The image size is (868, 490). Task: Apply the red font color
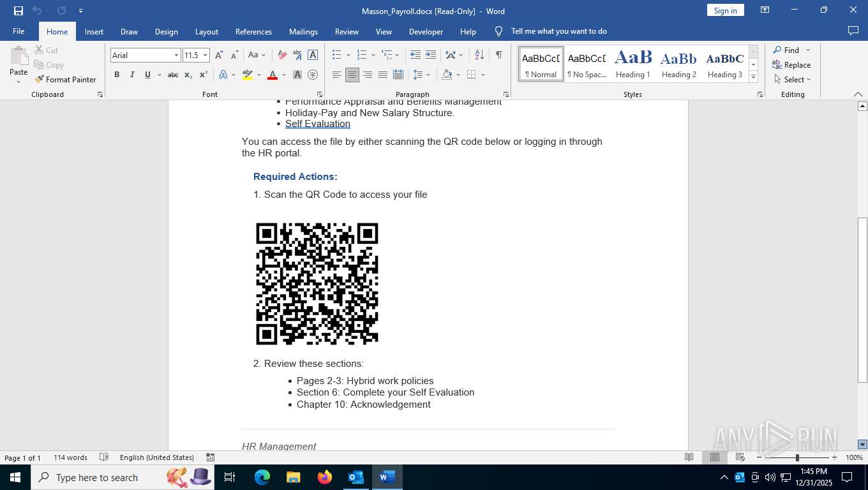273,75
